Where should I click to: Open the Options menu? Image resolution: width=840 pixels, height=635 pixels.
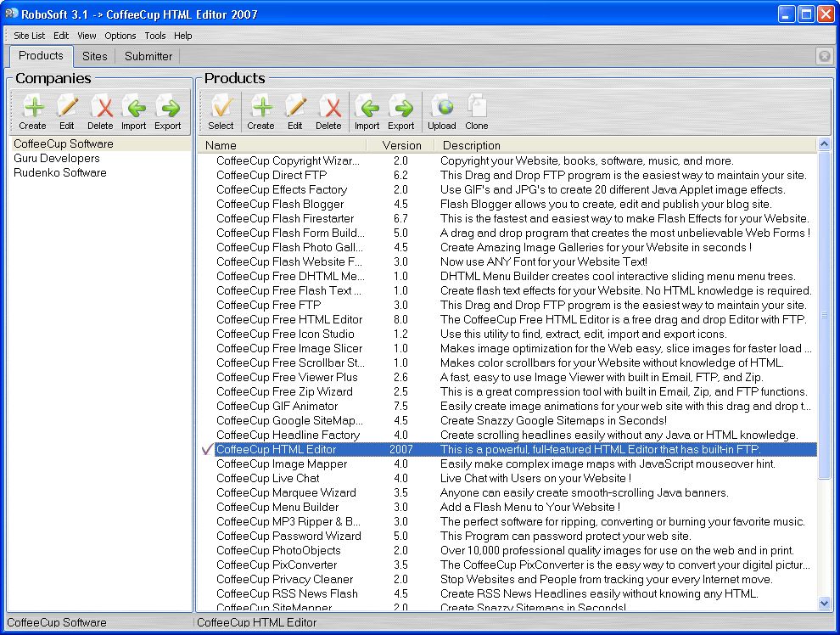[x=120, y=36]
